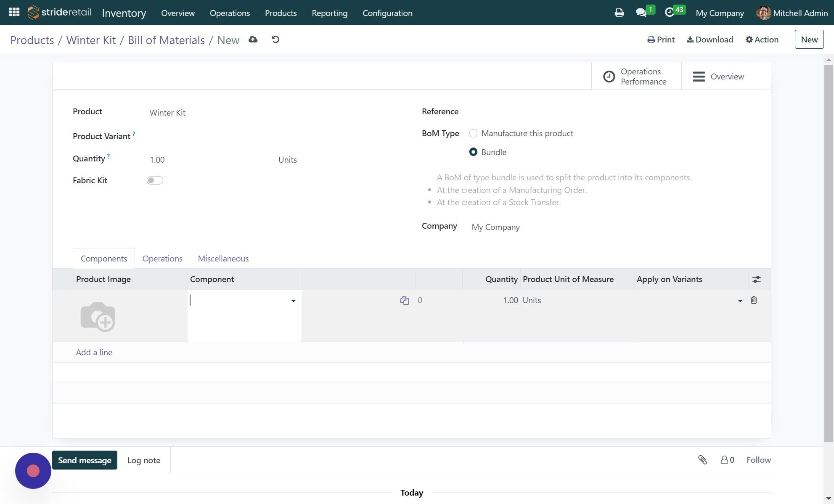The width and height of the screenshot is (834, 504).
Task: Click the Quantity 1.00 field
Action: pyautogui.click(x=209, y=160)
